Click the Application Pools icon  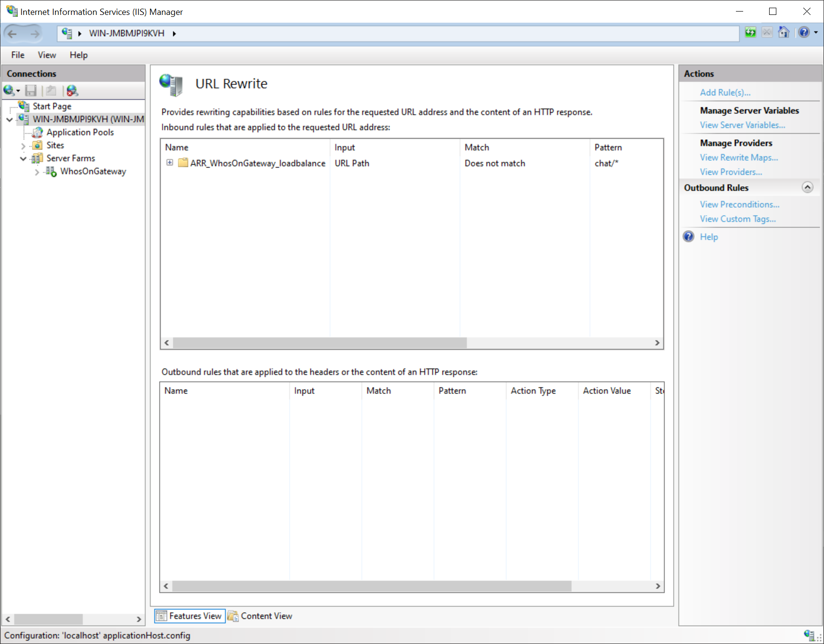pyautogui.click(x=38, y=132)
